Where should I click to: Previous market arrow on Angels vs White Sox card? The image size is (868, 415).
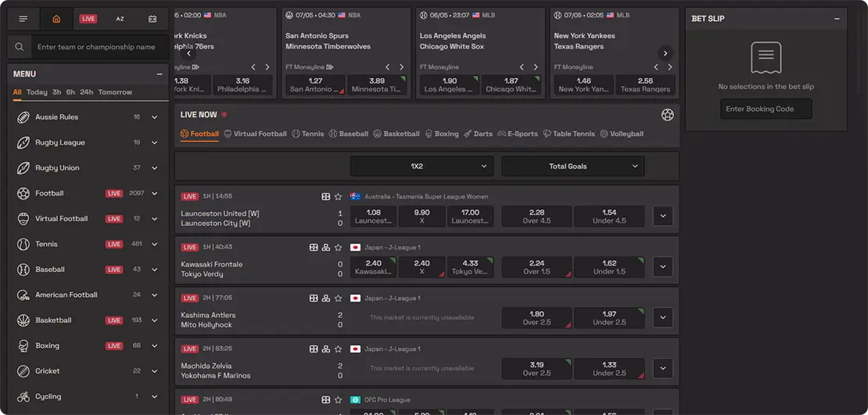[522, 67]
